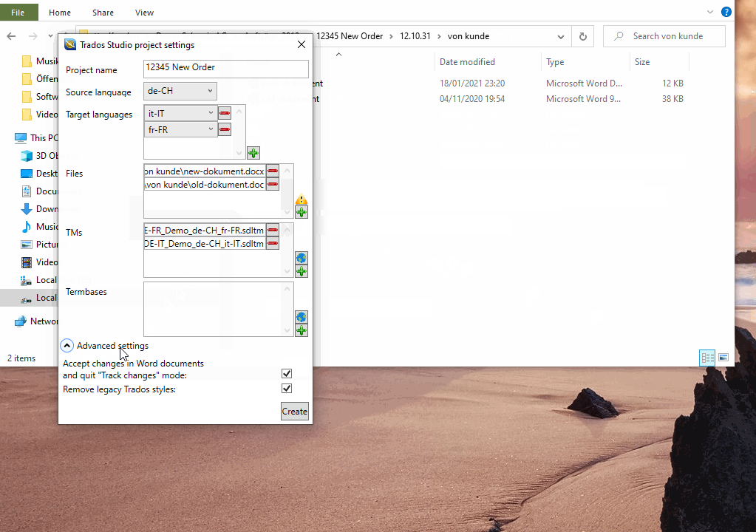Open 3D Objects in navigation pane
Image resolution: width=756 pixels, height=532 pixels.
coord(39,156)
